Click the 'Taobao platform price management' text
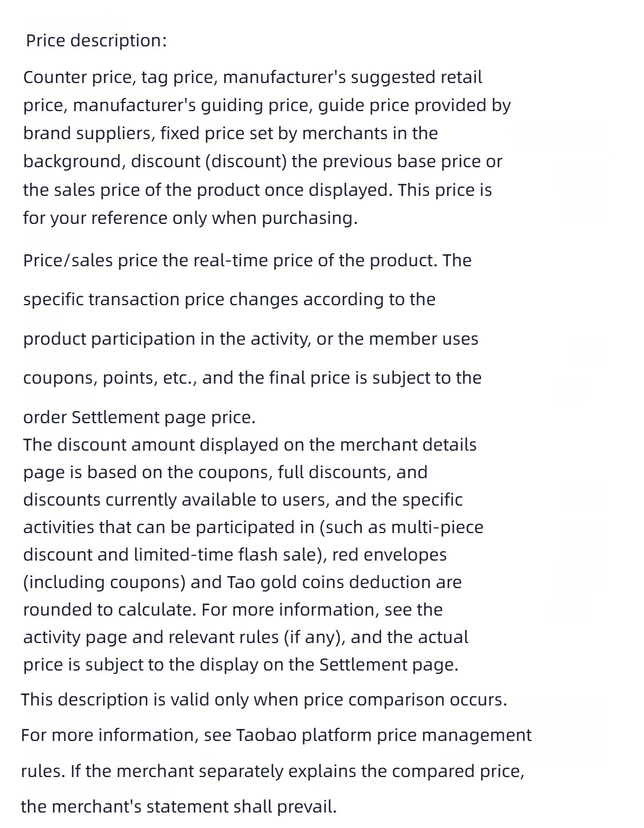 tap(384, 735)
